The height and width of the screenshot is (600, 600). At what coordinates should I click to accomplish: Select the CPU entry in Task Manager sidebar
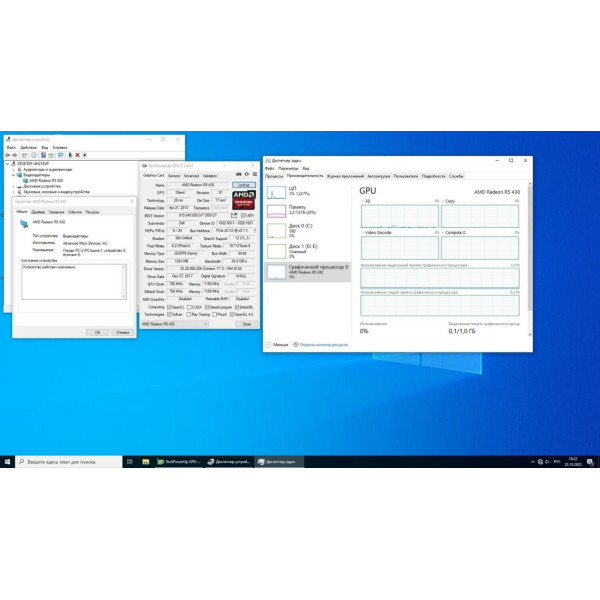pos(307,192)
